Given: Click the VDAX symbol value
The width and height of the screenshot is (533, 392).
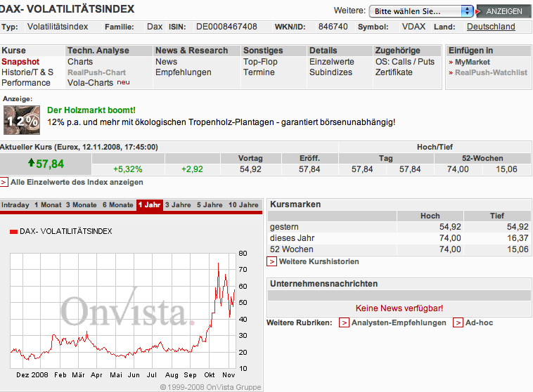Looking at the screenshot, I should (x=413, y=27).
